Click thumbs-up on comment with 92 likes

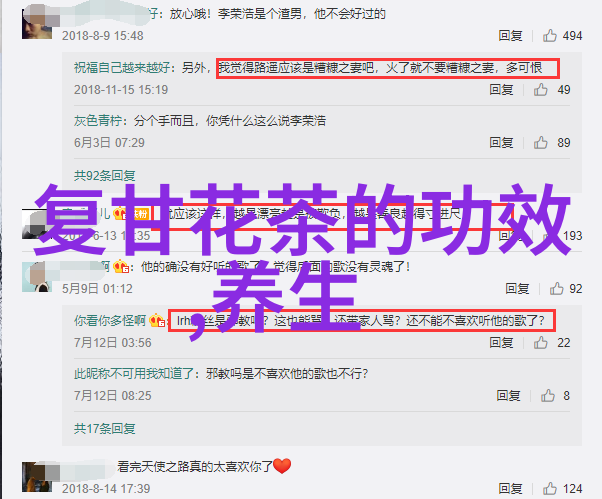click(x=556, y=288)
